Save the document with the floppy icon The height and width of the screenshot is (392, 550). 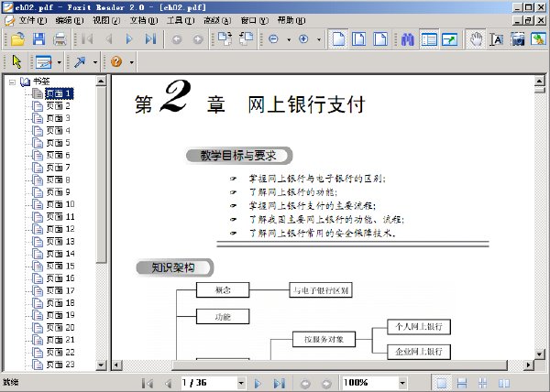coord(38,38)
